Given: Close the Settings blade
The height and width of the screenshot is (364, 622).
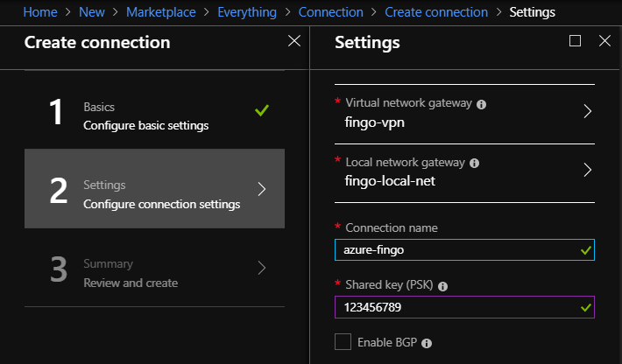Looking at the screenshot, I should point(604,41).
